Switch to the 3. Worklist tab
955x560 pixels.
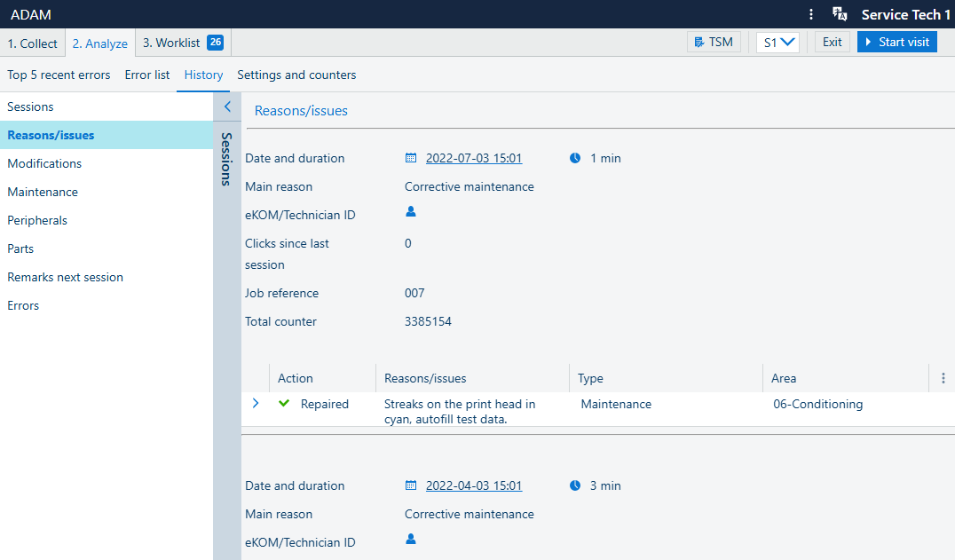click(x=183, y=43)
